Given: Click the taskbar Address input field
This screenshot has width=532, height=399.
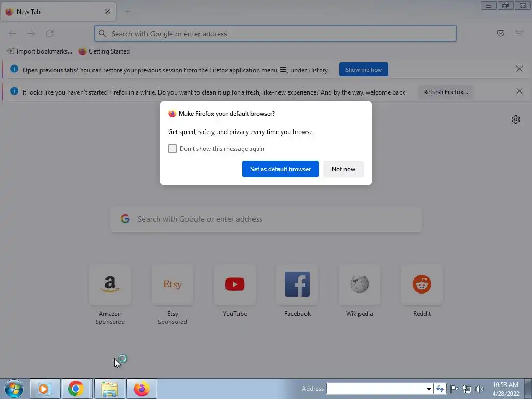Looking at the screenshot, I should click(376, 389).
